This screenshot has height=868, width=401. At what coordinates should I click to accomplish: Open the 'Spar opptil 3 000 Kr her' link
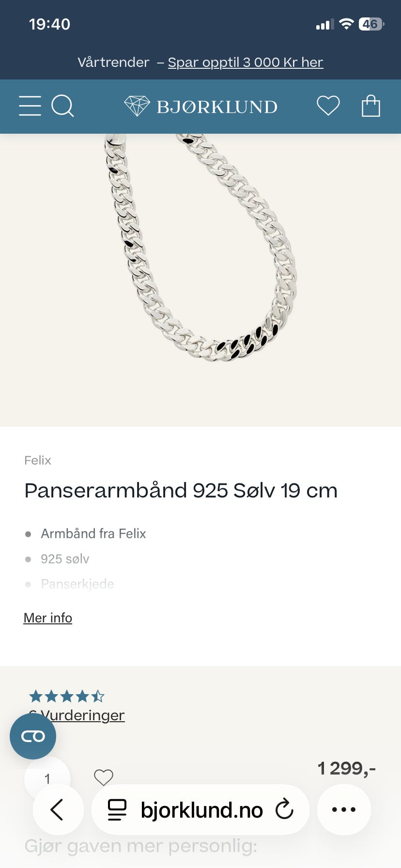tap(246, 62)
